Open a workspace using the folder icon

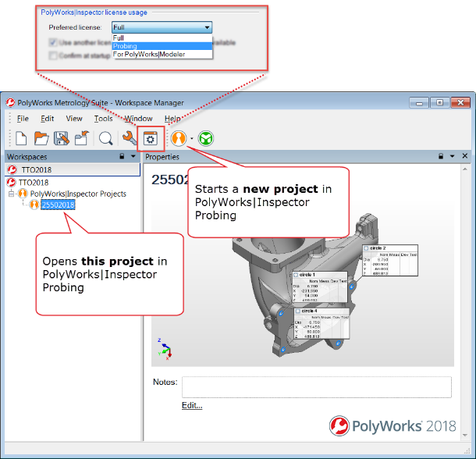click(41, 138)
